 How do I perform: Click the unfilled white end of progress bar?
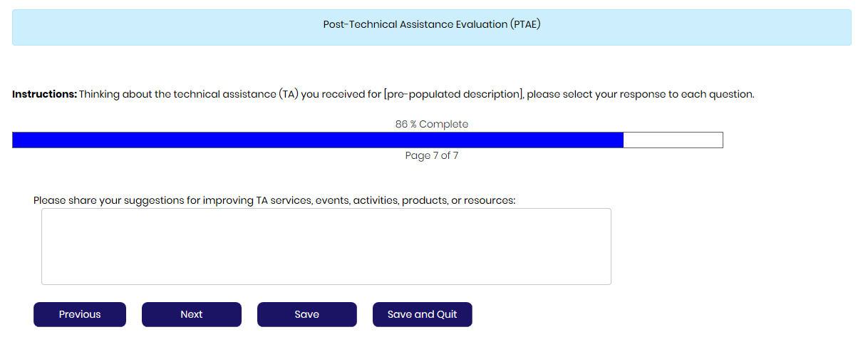673,140
